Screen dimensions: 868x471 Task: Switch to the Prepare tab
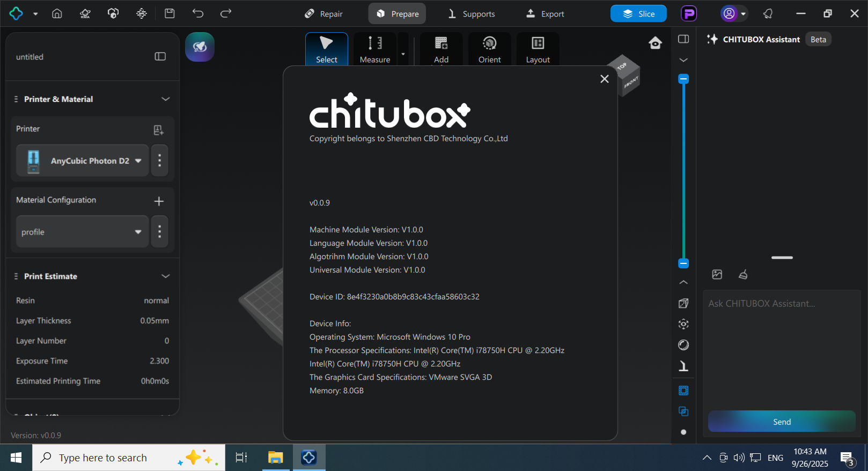coord(397,14)
